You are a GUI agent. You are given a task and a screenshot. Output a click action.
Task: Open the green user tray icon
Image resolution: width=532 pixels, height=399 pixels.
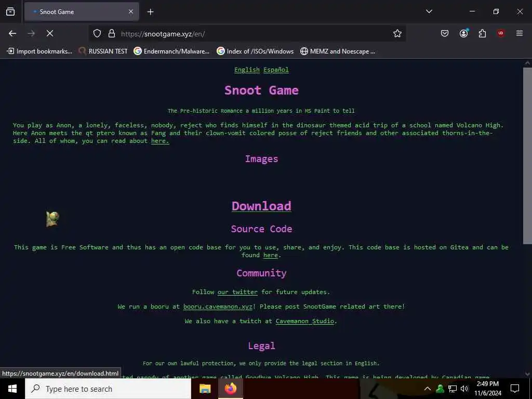coord(440,389)
